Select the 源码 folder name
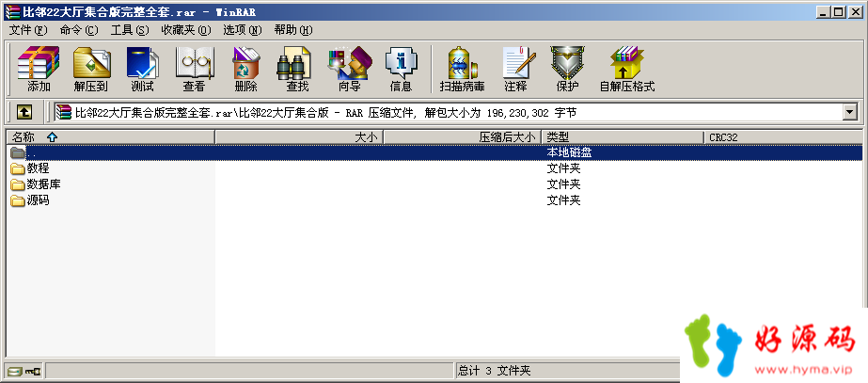The width and height of the screenshot is (868, 383). (x=39, y=200)
